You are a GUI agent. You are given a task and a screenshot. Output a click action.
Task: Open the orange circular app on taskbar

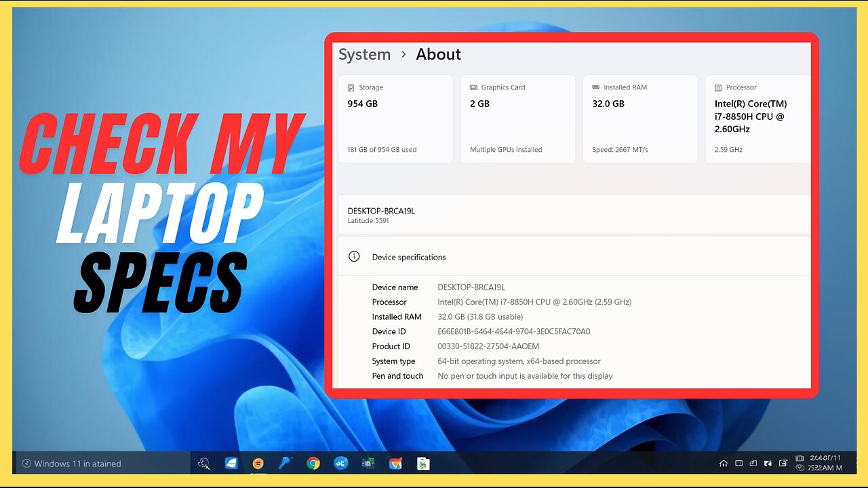point(258,464)
